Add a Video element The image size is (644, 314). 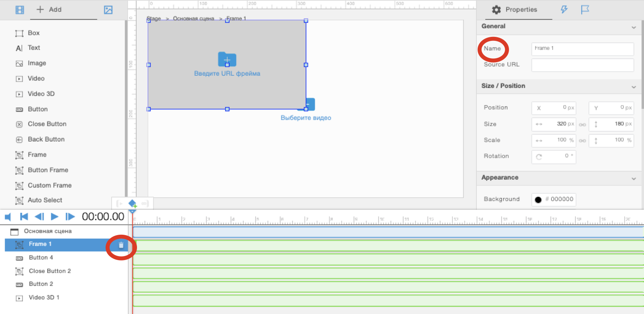(x=30, y=78)
